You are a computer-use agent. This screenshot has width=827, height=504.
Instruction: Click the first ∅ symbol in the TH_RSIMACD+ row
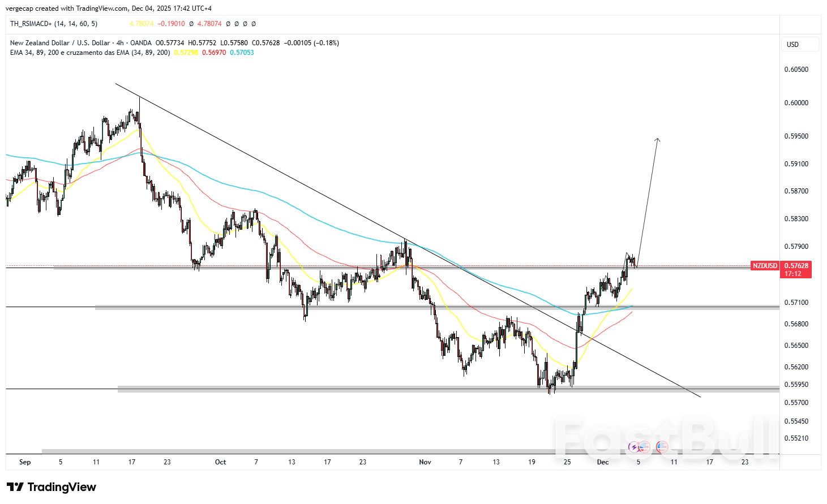191,24
